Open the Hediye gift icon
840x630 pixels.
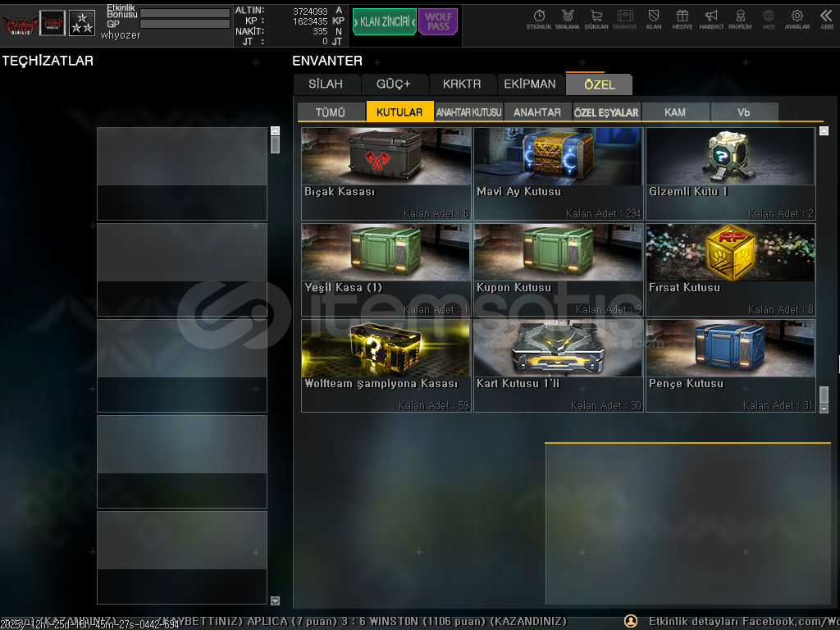pyautogui.click(x=682, y=20)
